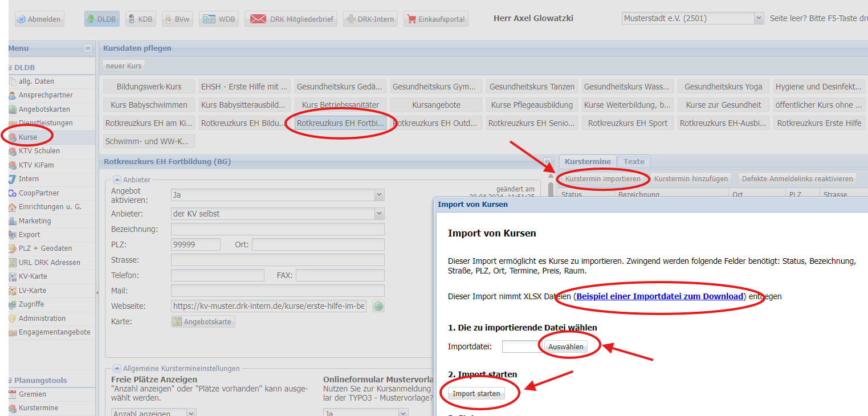Download the example import file link
868x416 pixels.
pyautogui.click(x=660, y=296)
